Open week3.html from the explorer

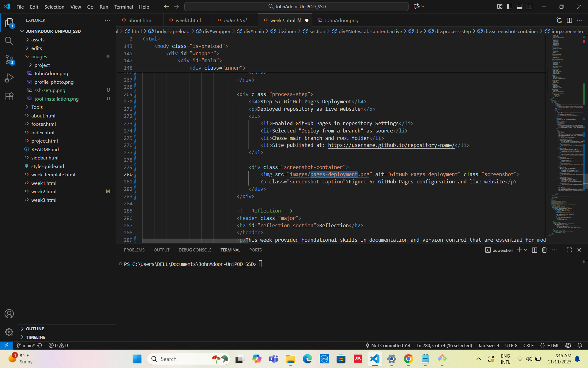44,200
